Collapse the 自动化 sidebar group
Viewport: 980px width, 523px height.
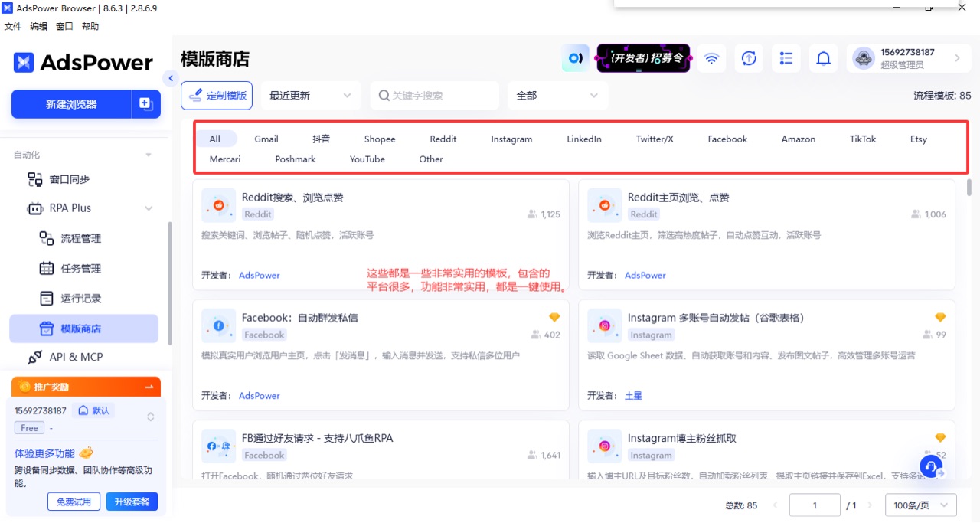pos(149,155)
